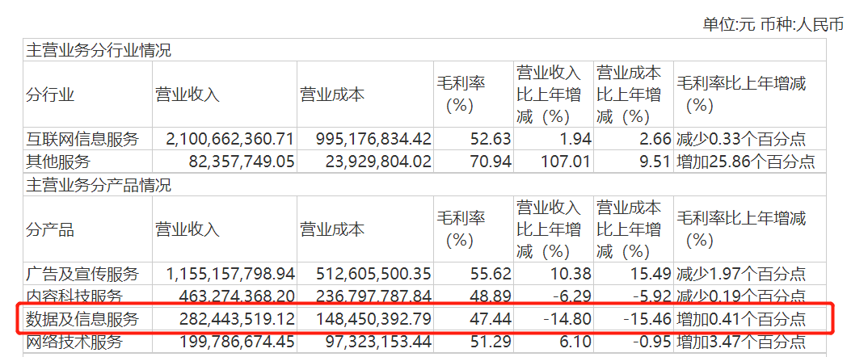Screen dimensions: 868x357
Task: Click cost change value '15.49'
Action: pos(650,274)
